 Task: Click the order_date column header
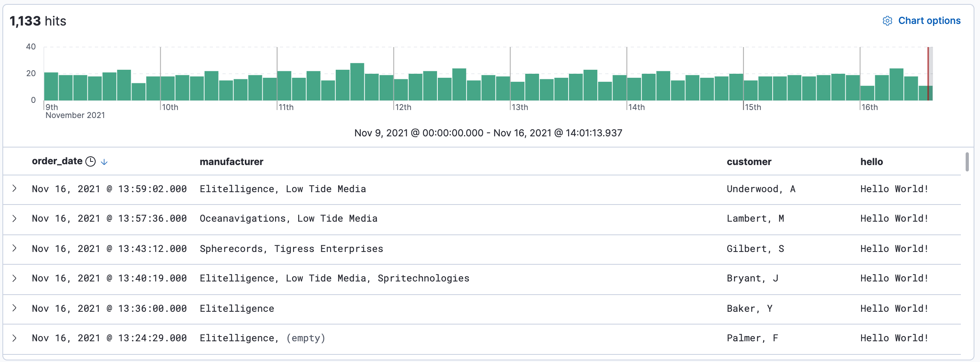click(57, 161)
